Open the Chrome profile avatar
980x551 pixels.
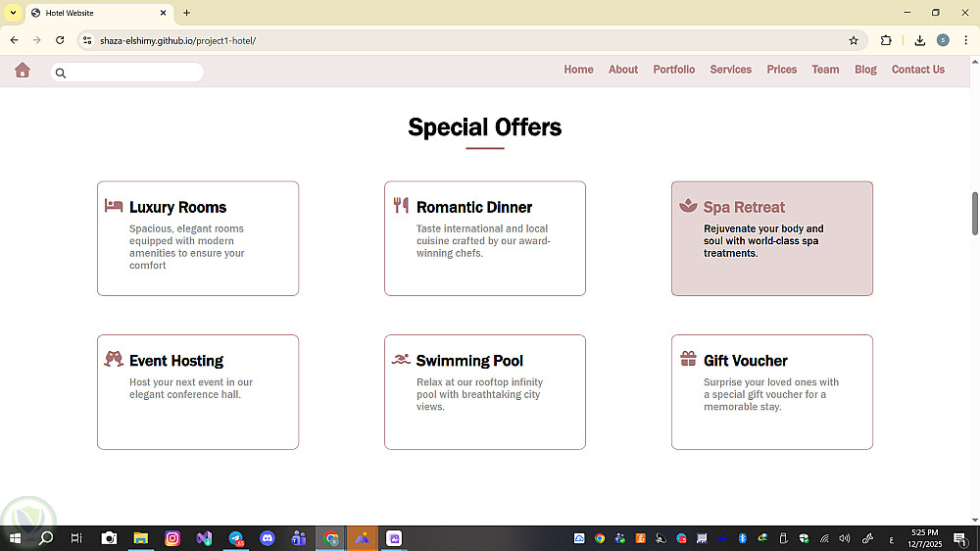[x=943, y=40]
